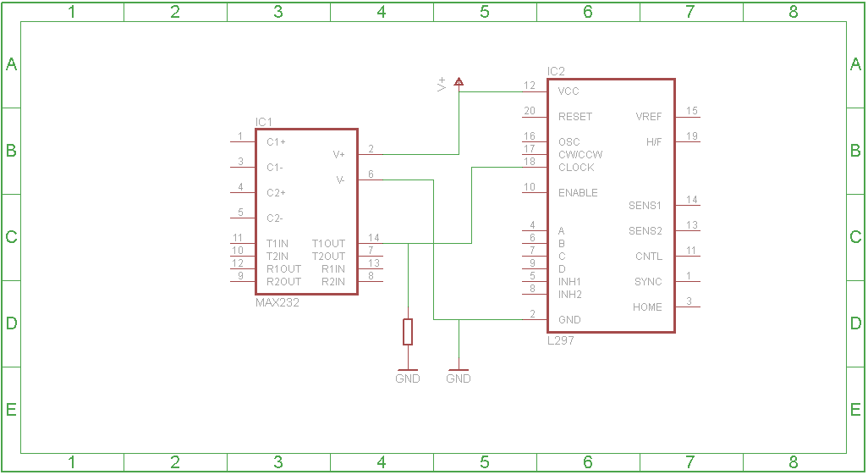
Task: Click the VREF pin label
Action: point(649,117)
